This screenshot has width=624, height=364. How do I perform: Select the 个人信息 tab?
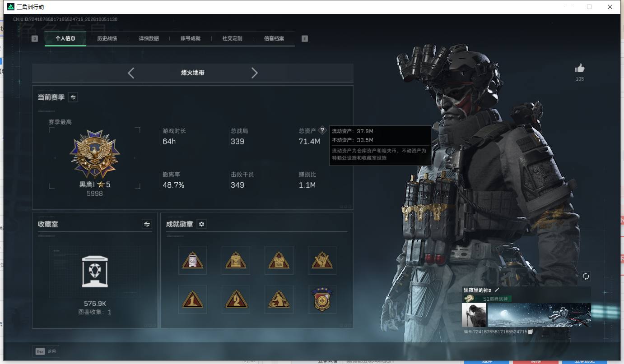coord(65,39)
